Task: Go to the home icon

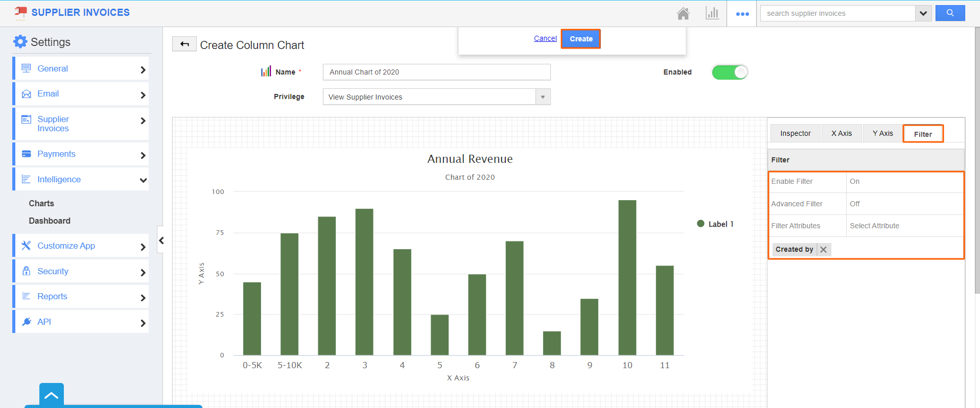Action: click(x=683, y=13)
